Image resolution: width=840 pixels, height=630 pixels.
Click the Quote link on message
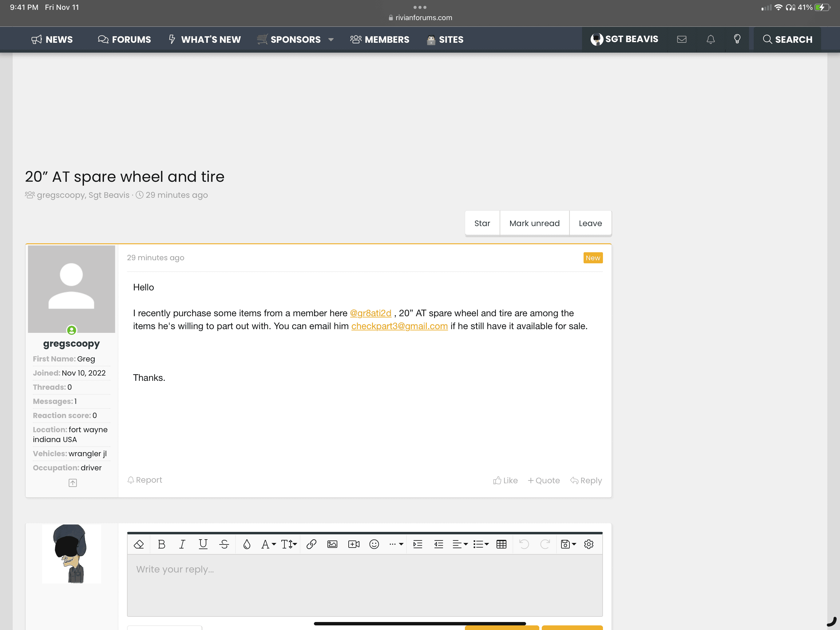[x=543, y=481]
